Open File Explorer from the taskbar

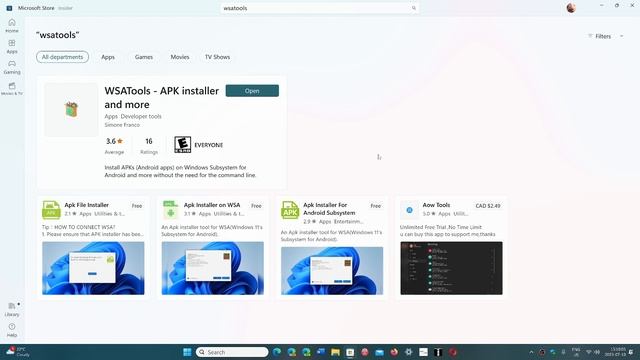(x=336, y=352)
